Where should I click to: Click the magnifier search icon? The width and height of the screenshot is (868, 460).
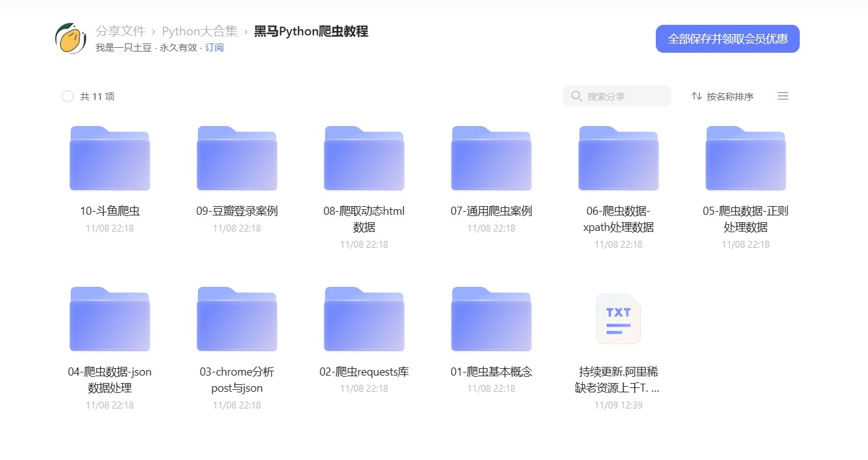click(x=576, y=96)
